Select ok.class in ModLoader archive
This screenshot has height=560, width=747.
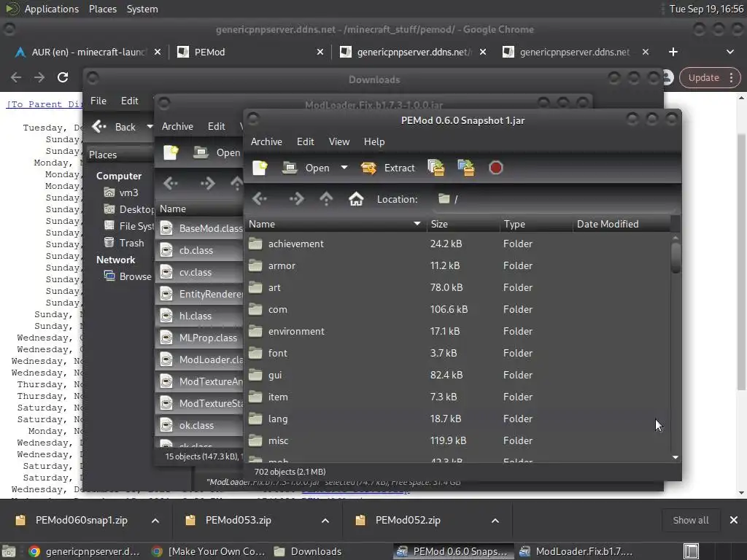click(x=199, y=426)
